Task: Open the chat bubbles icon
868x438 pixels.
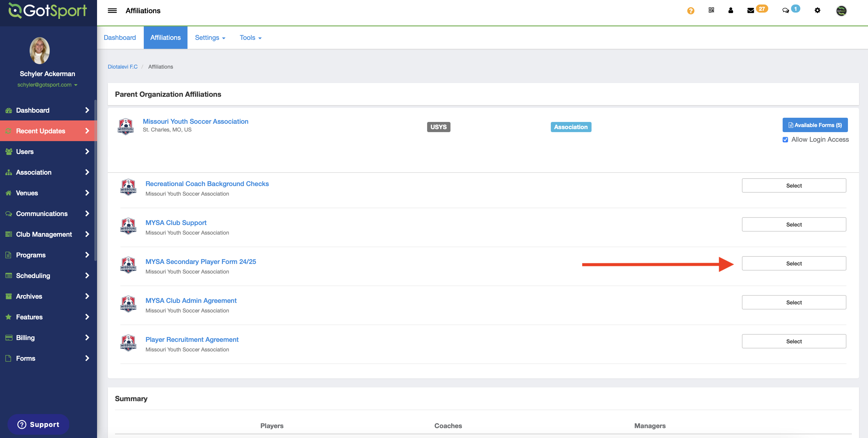Action: pos(785,11)
